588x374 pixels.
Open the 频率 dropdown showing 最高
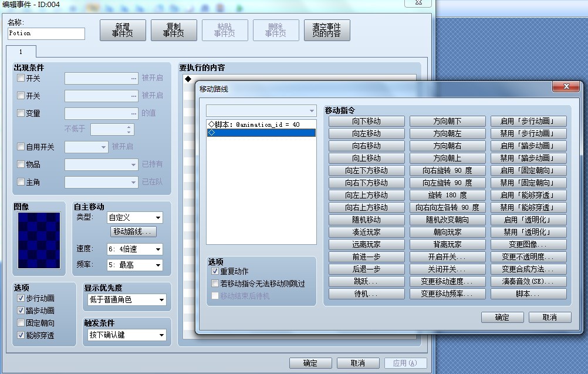pos(135,265)
